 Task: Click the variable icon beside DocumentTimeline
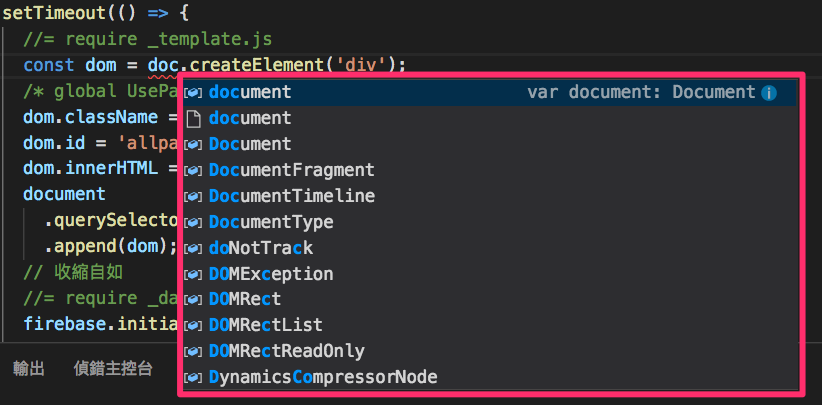[x=194, y=196]
